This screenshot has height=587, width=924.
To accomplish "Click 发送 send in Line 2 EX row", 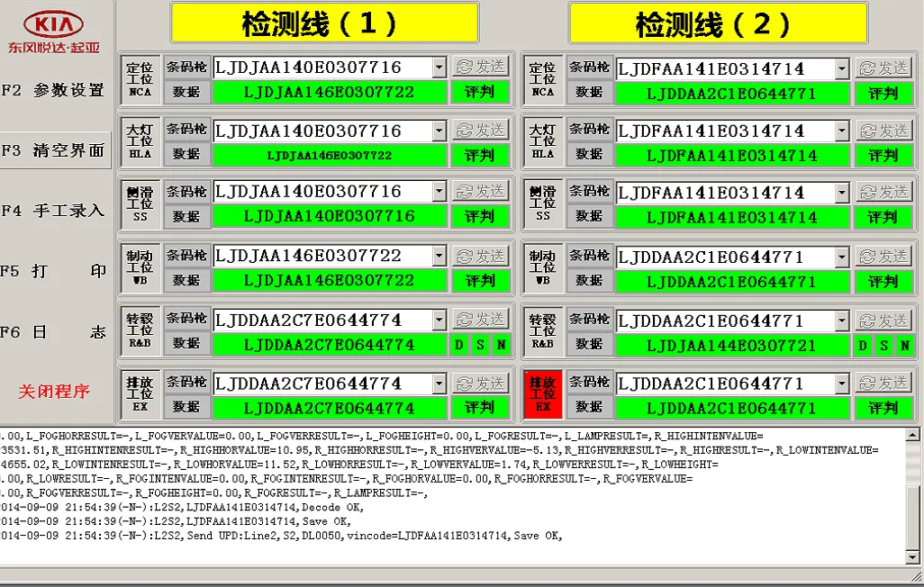I will click(x=883, y=384).
